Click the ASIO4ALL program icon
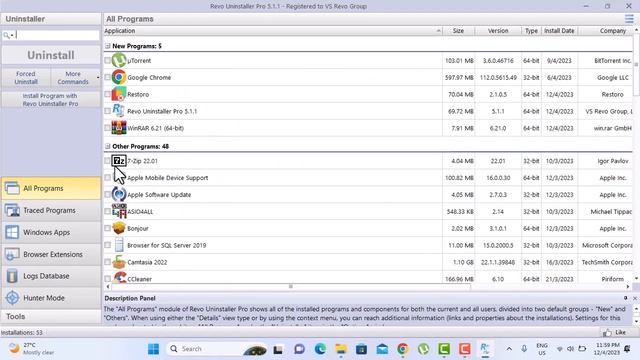The height and width of the screenshot is (360, 640). pyautogui.click(x=119, y=211)
